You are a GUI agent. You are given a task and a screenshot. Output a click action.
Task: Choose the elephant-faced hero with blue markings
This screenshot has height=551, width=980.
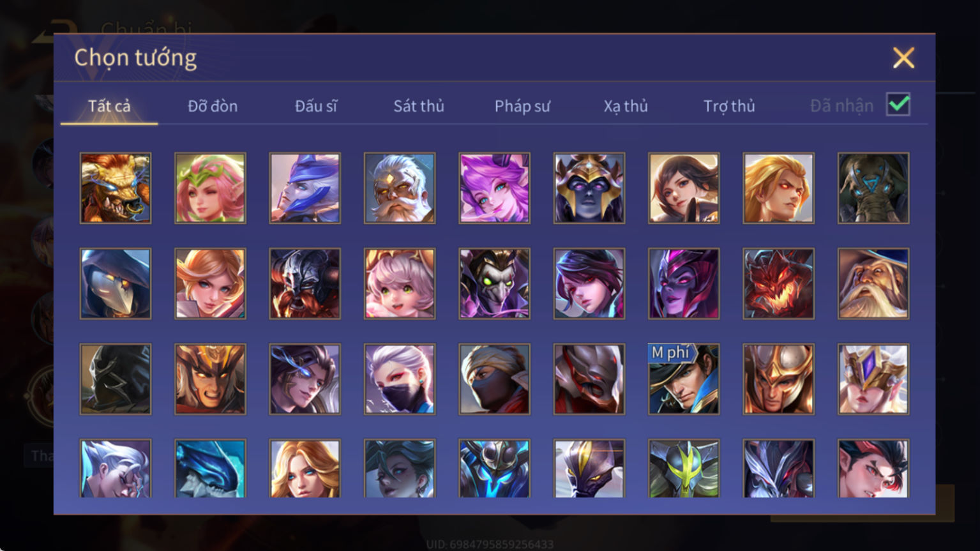(x=873, y=188)
